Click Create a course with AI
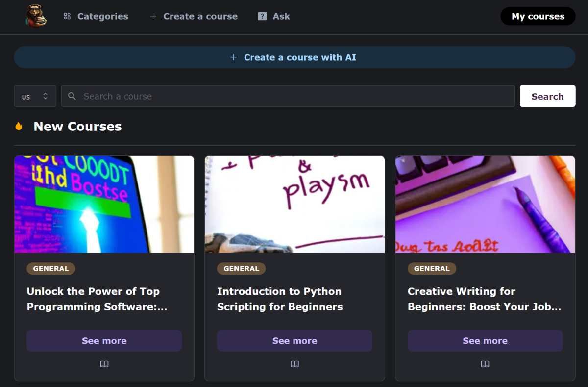Screen dimensions: 588x387 [x=294, y=57]
